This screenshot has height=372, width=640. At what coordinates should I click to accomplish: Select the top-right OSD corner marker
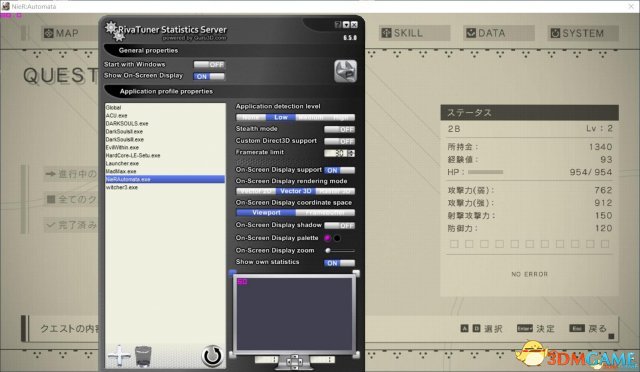[356, 272]
